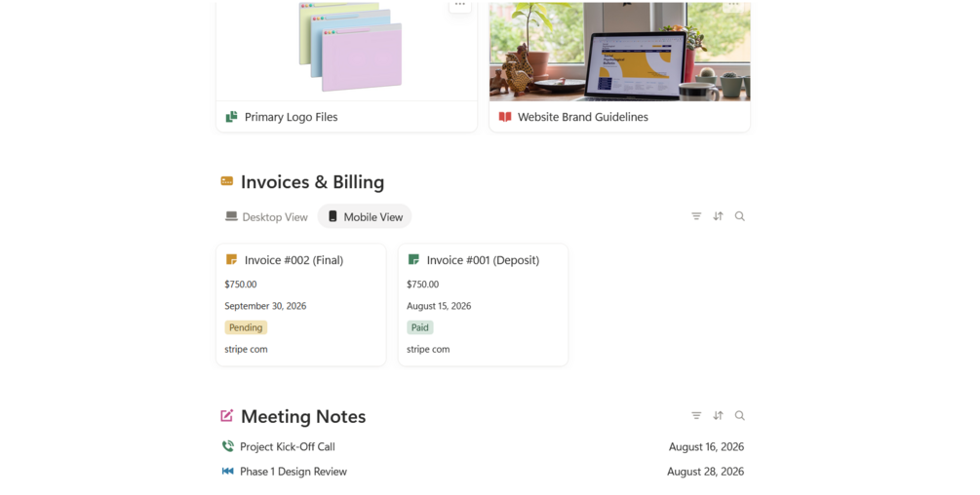Open the Primary Logo Files card menu
The image size is (980, 495).
coord(460,5)
